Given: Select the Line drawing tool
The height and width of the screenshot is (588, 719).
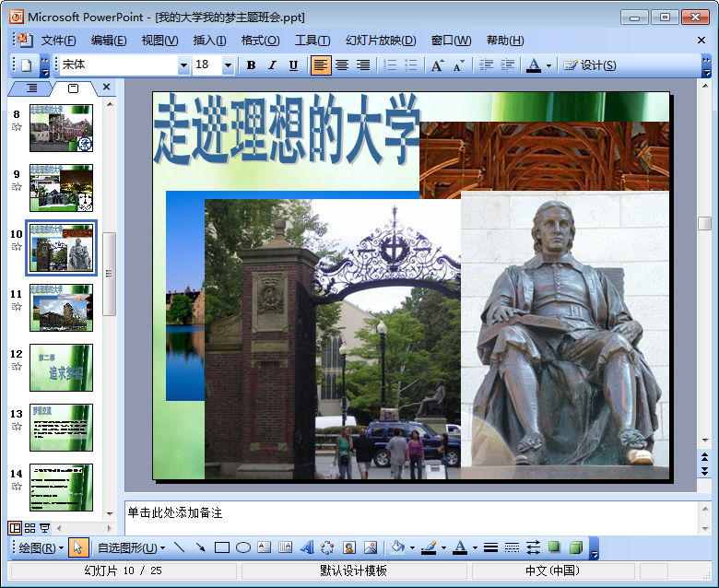Looking at the screenshot, I should (x=180, y=547).
